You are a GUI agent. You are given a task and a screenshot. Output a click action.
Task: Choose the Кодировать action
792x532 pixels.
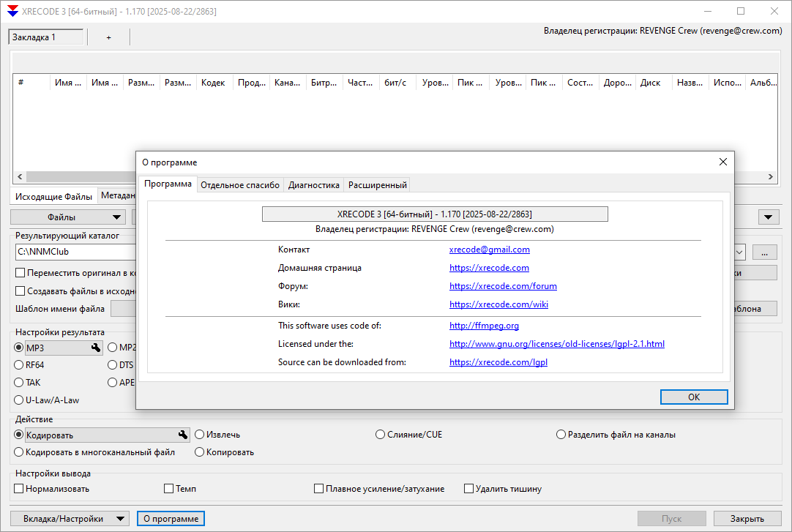[19, 435]
